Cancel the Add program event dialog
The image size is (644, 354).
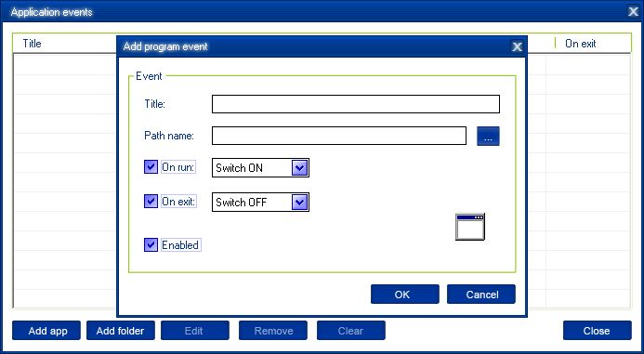pyautogui.click(x=481, y=294)
